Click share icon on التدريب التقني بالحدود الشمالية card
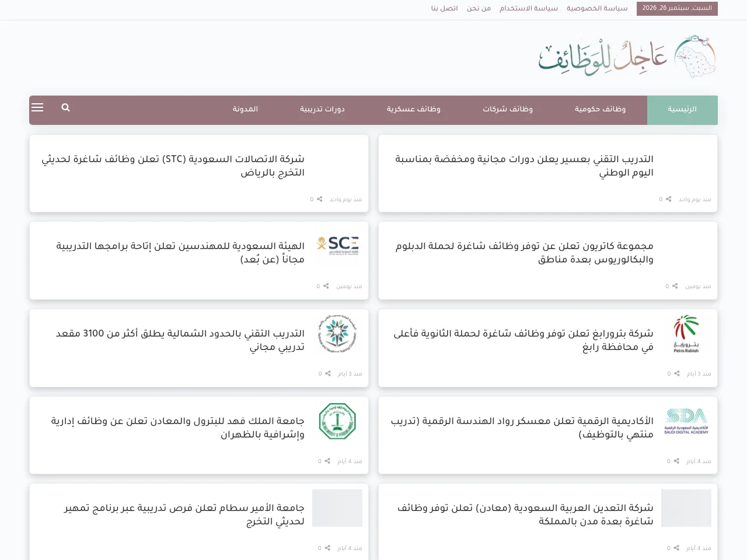The height and width of the screenshot is (560, 747). coord(328,373)
